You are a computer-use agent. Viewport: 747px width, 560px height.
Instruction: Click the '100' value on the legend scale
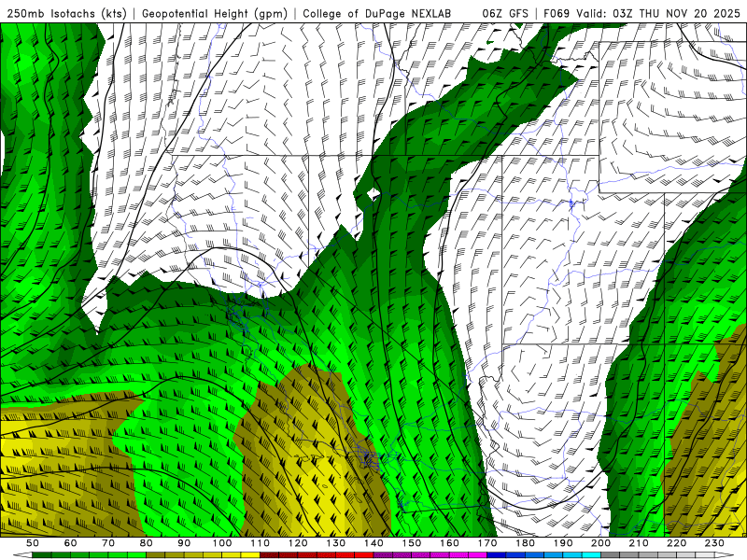pos(222,543)
